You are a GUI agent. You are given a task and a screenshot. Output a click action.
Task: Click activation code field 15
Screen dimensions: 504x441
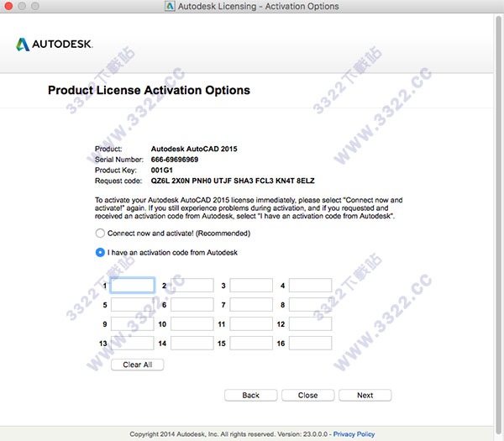click(x=251, y=344)
